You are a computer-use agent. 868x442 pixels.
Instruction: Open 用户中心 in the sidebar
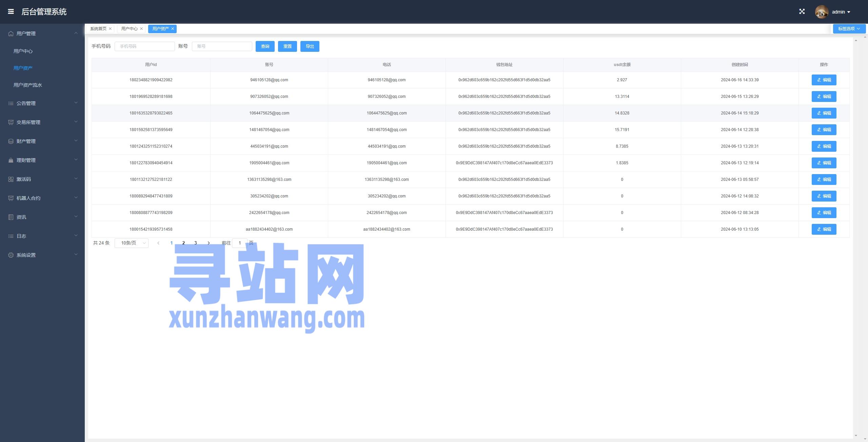tap(23, 51)
